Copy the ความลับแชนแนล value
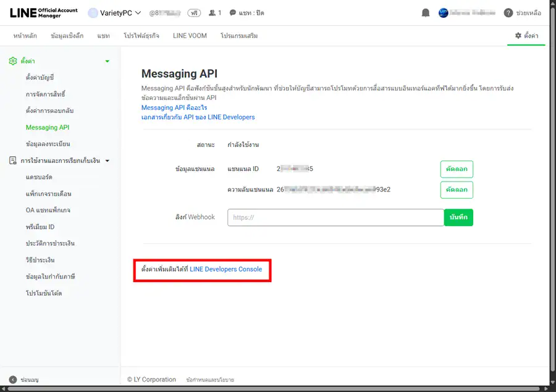556x392 pixels. (x=457, y=190)
